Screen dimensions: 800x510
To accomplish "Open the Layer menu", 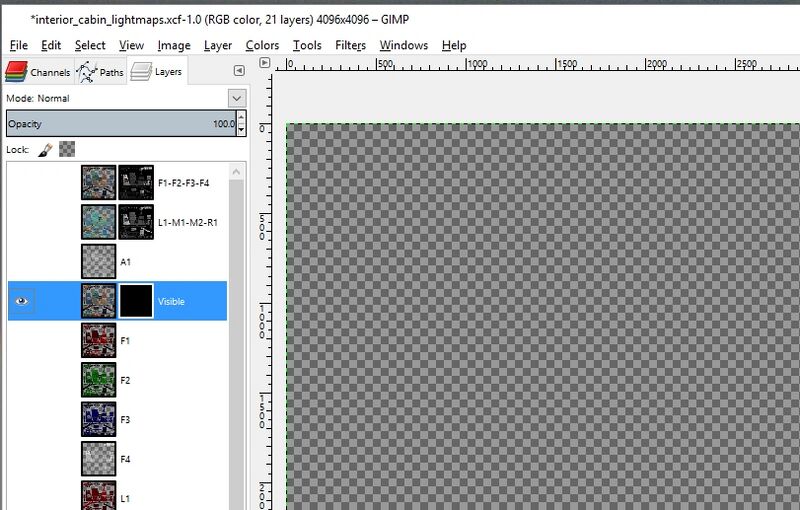I will pos(218,45).
